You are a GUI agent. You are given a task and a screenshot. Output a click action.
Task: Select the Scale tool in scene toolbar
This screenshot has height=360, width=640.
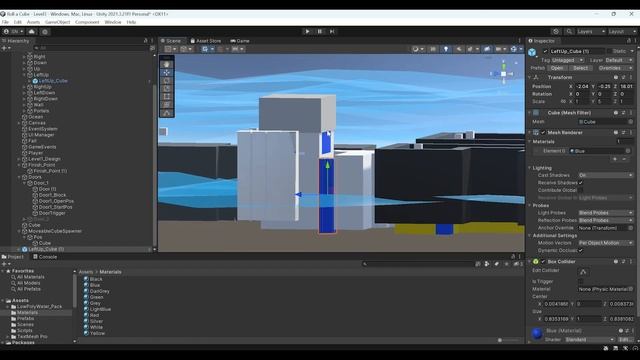(x=167, y=89)
